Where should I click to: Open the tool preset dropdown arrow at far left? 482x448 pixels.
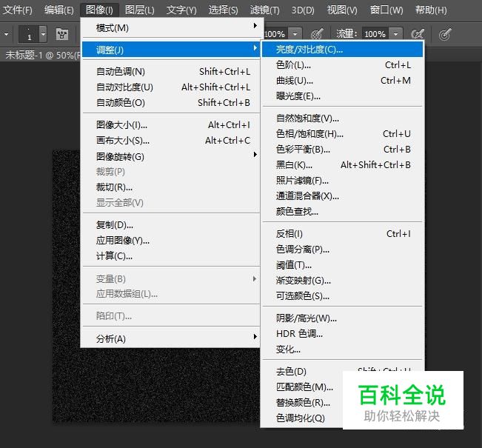click(x=6, y=34)
